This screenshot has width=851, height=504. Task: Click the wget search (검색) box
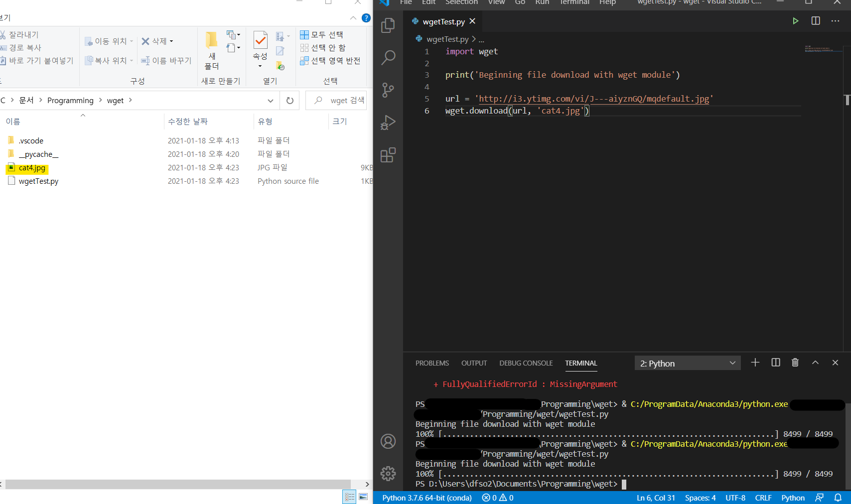[x=336, y=101]
